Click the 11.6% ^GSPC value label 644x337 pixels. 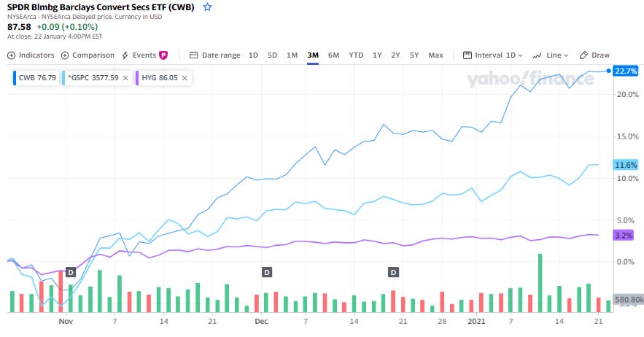point(626,165)
